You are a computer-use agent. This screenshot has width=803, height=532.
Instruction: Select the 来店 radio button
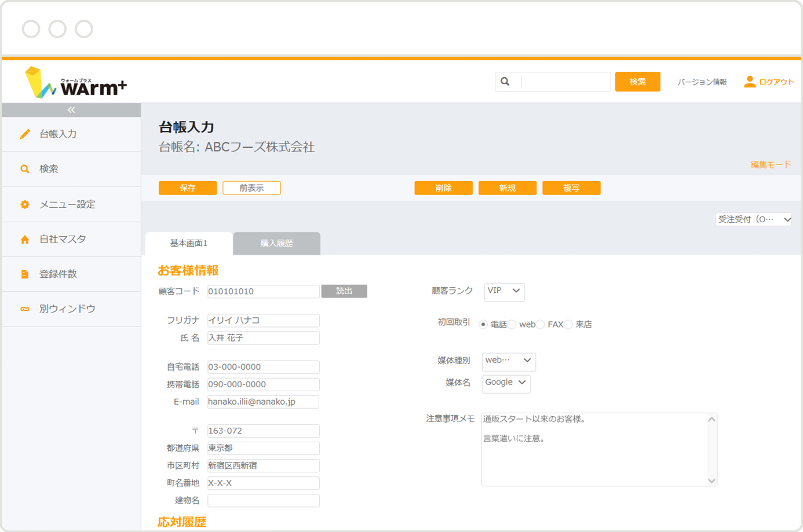tap(568, 325)
